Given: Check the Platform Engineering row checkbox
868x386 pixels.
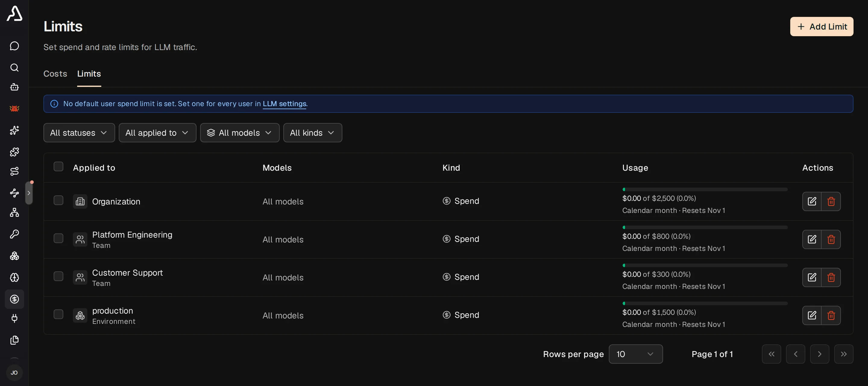Looking at the screenshot, I should pyautogui.click(x=58, y=238).
